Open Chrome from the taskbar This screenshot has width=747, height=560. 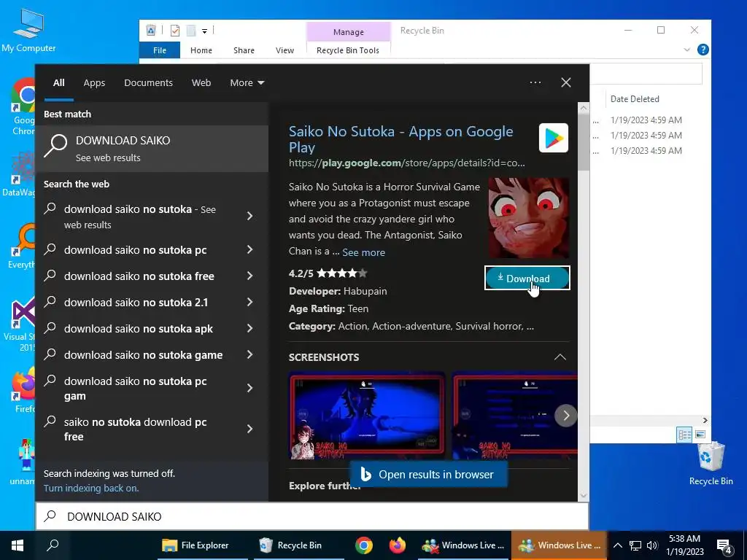click(x=364, y=545)
